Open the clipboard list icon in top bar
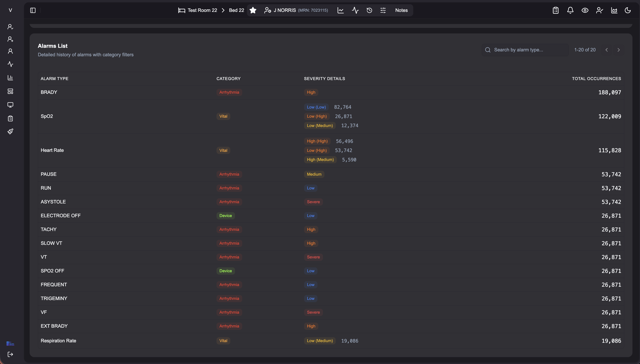Viewport: 640px width, 364px height. pyautogui.click(x=555, y=10)
